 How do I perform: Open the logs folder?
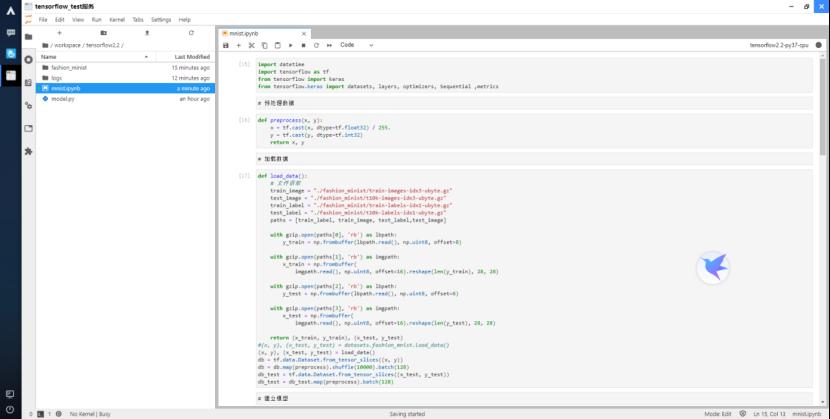point(125,78)
